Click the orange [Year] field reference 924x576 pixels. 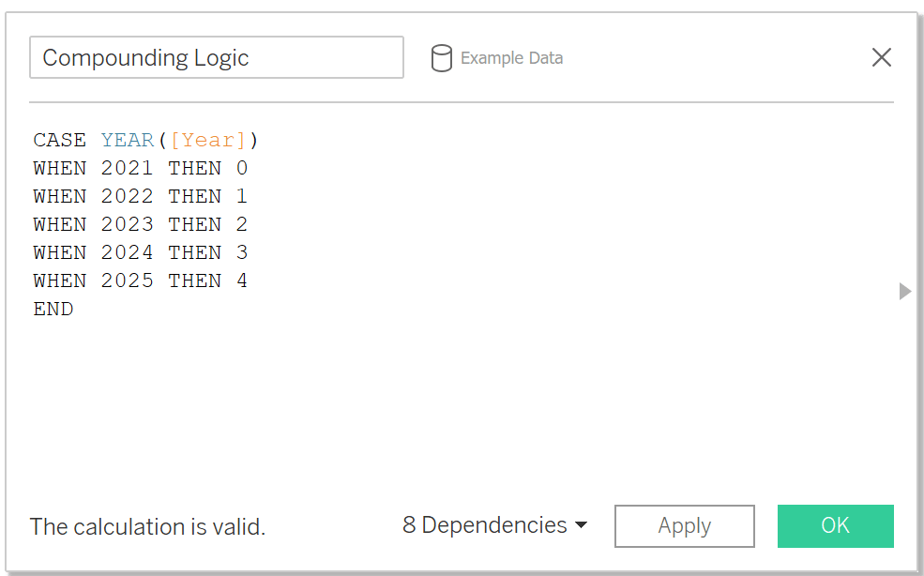[208, 141]
